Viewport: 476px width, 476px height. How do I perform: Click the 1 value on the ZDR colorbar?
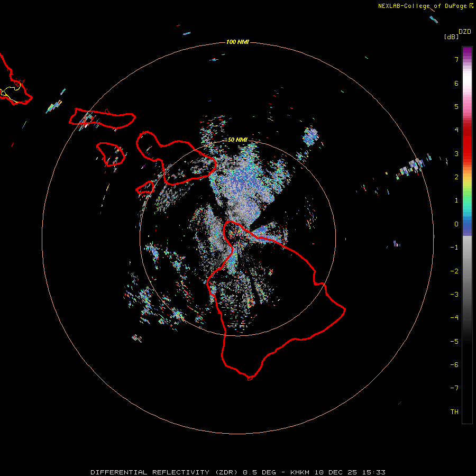click(x=456, y=200)
